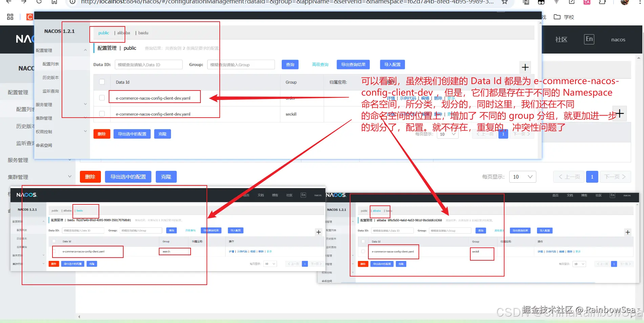The width and height of the screenshot is (644, 323).
Task: Click the En language icon in the alibaba screenshot
Action: [x=613, y=195]
